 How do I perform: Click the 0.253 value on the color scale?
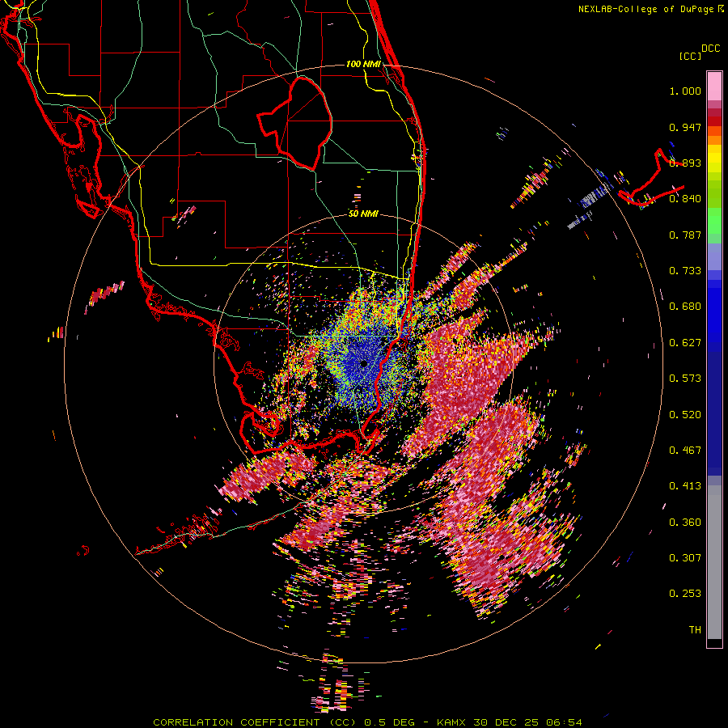685,594
